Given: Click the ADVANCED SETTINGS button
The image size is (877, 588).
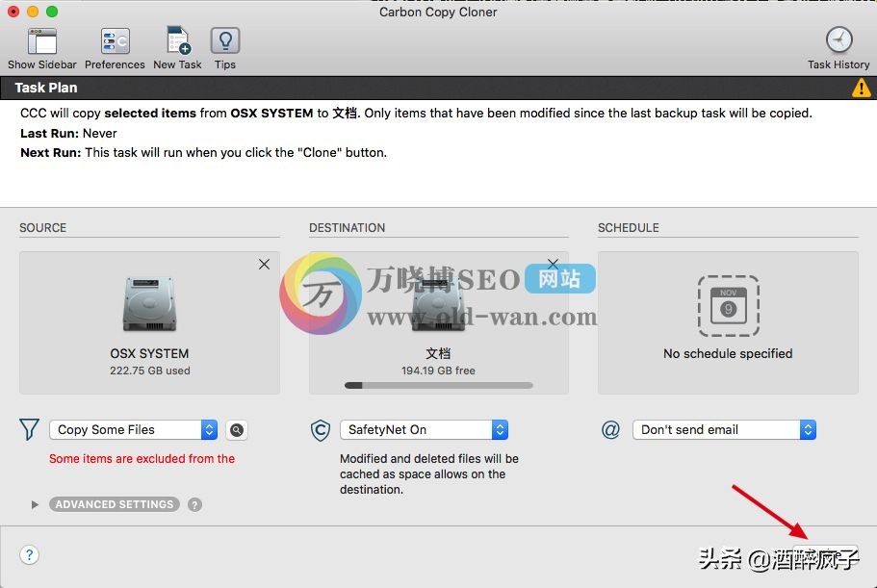Looking at the screenshot, I should 115,504.
